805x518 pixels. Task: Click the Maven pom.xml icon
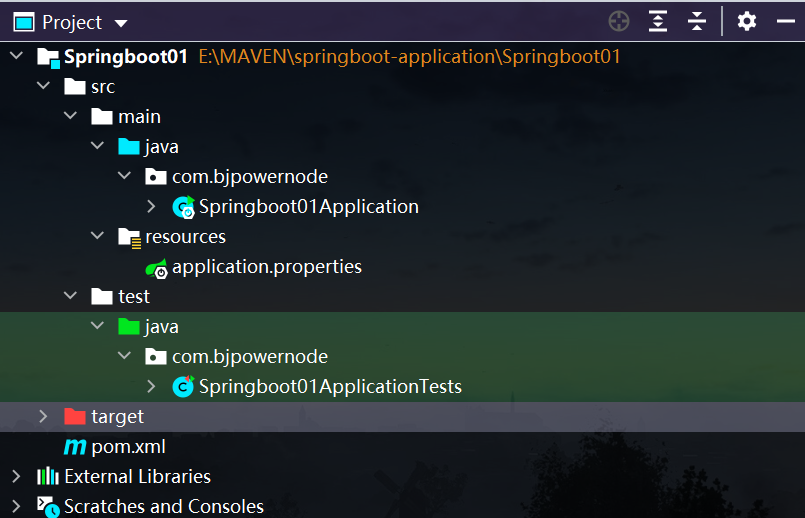75,447
